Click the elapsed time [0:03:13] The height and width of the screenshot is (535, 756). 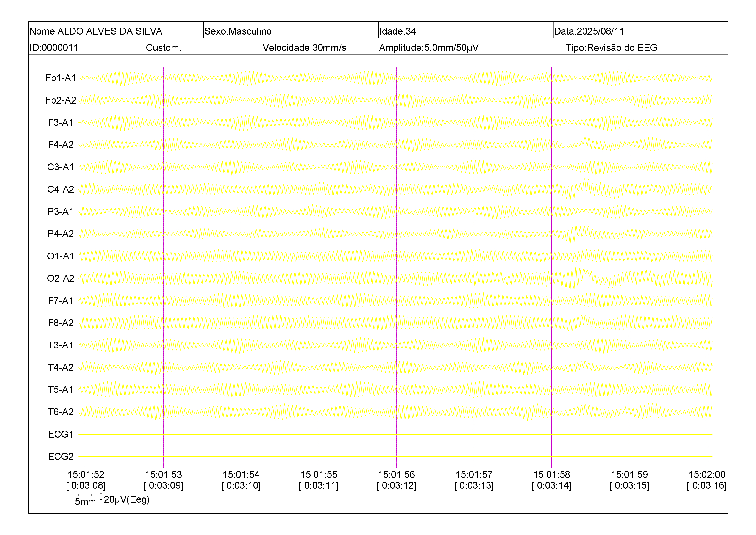pyautogui.click(x=474, y=486)
